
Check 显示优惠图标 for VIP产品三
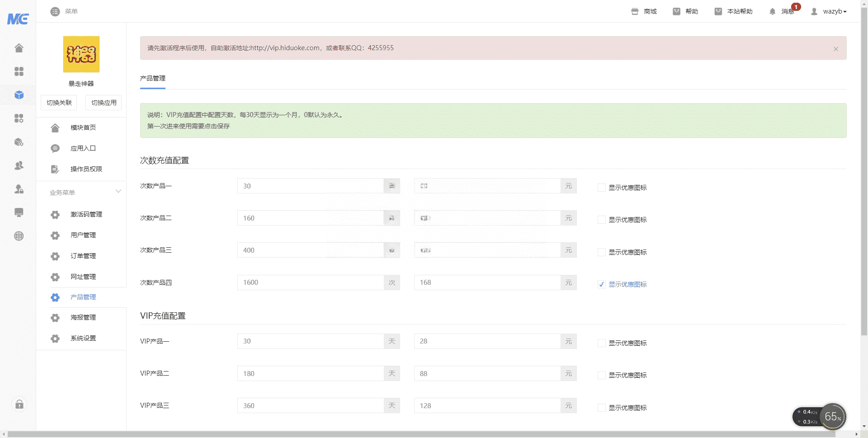coord(601,408)
